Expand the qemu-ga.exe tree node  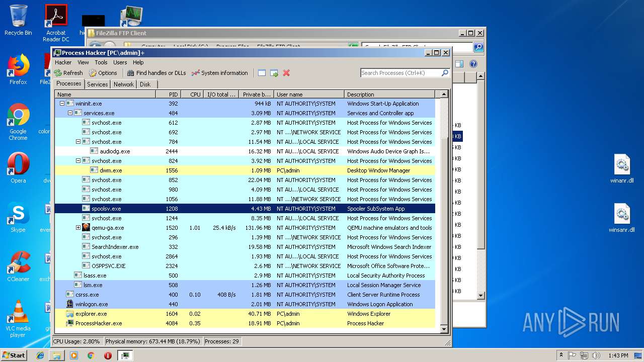78,228
